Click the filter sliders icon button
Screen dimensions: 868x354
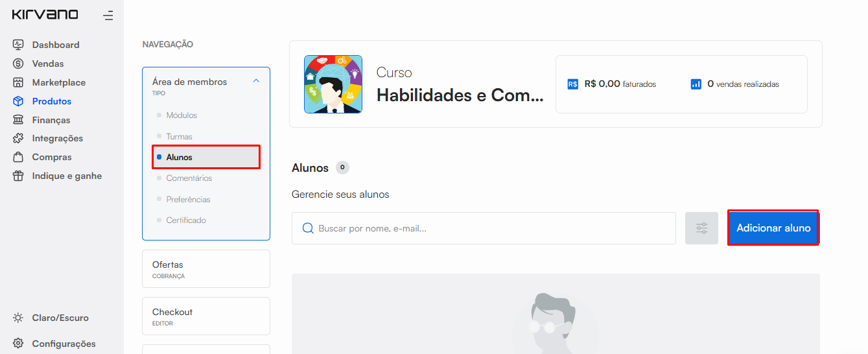(701, 228)
